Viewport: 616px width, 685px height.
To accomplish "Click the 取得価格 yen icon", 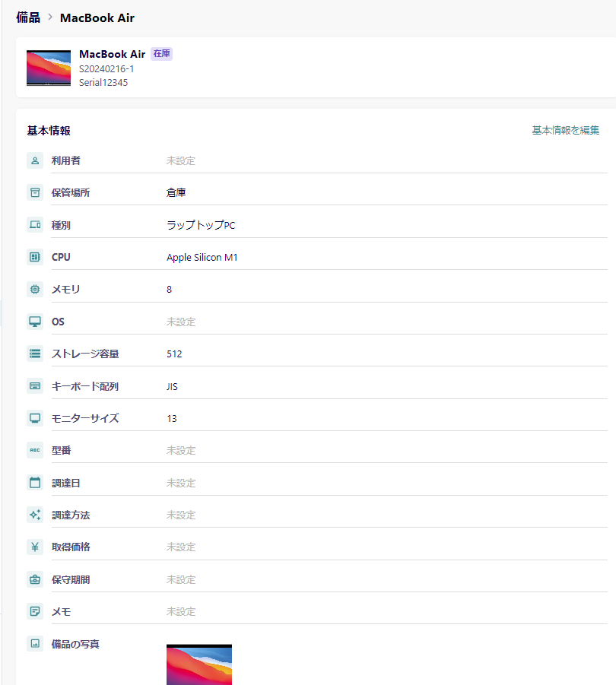I will coord(35,547).
